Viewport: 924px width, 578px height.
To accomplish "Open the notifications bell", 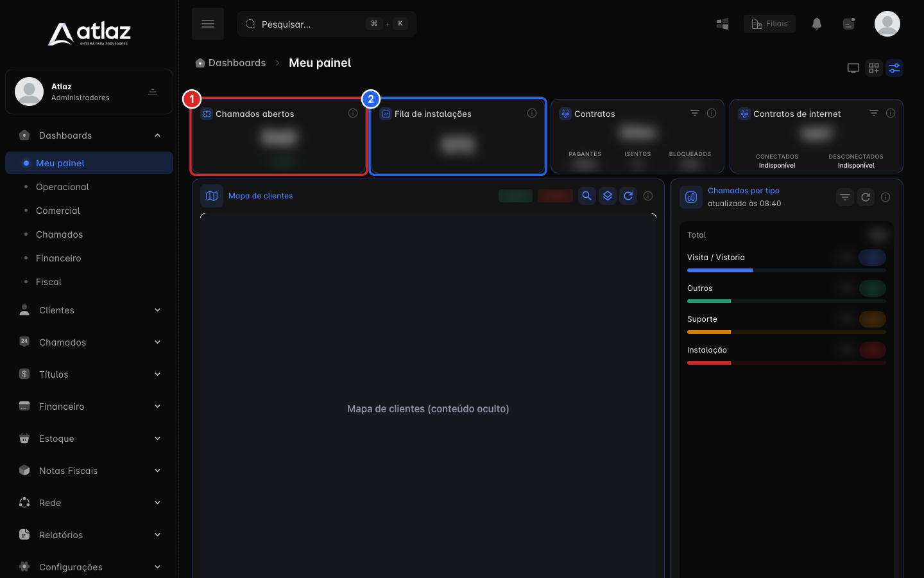I will [817, 24].
